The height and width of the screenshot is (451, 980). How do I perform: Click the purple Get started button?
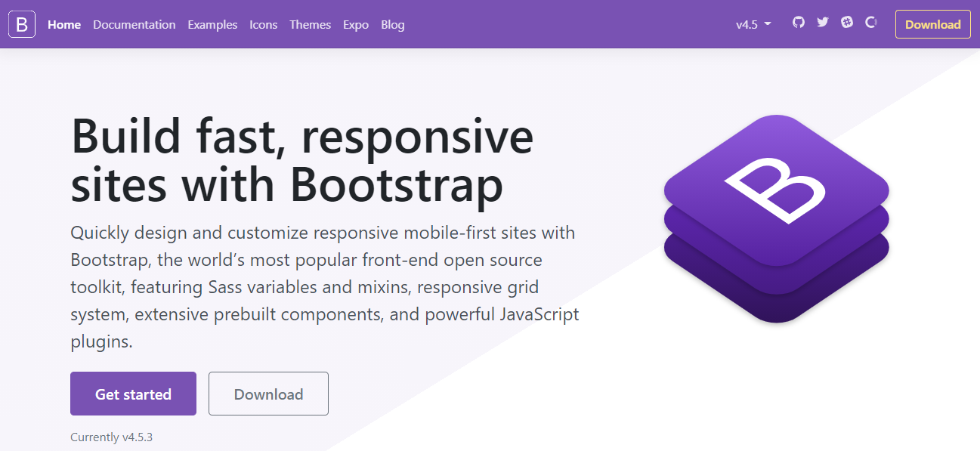(x=133, y=394)
